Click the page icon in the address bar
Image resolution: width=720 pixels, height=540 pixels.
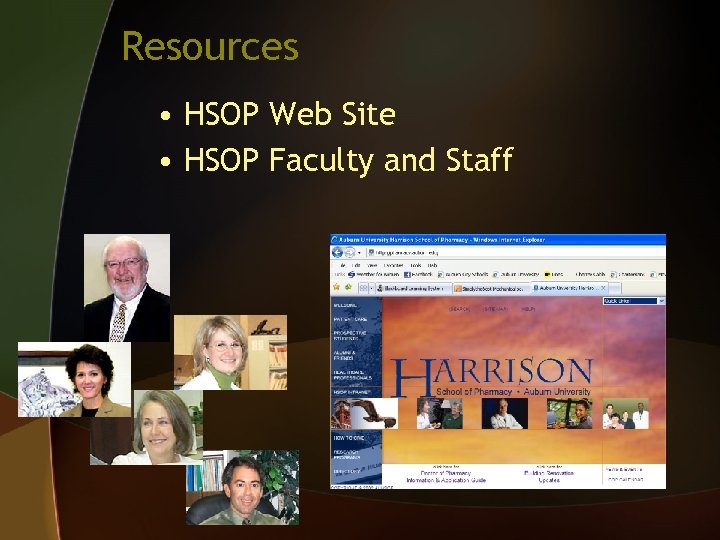click(371, 253)
